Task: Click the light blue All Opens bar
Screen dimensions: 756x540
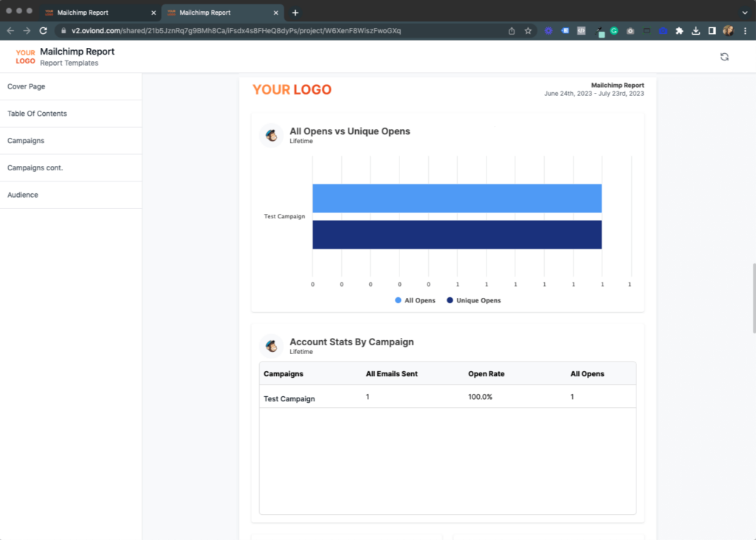Action: (457, 198)
